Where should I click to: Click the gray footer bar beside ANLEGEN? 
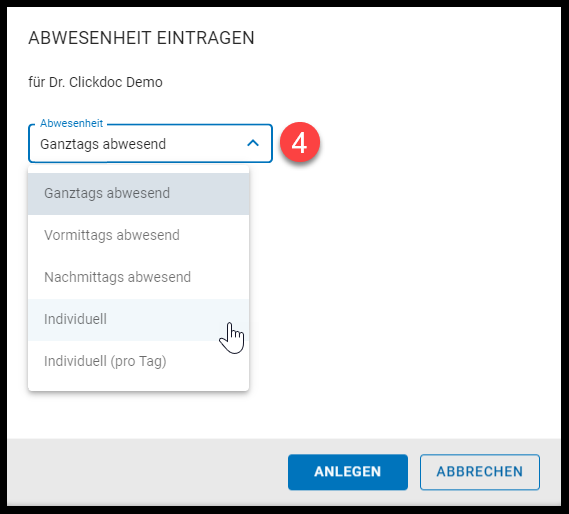click(145, 472)
